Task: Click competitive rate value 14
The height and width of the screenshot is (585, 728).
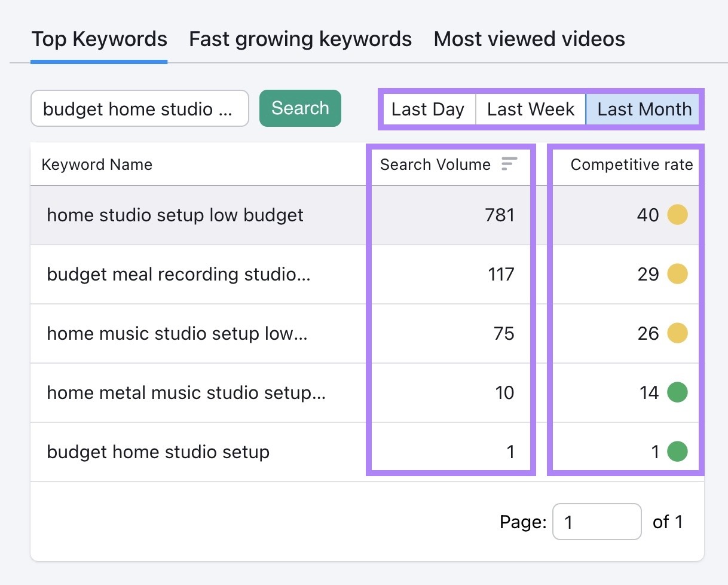Action: pyautogui.click(x=649, y=392)
